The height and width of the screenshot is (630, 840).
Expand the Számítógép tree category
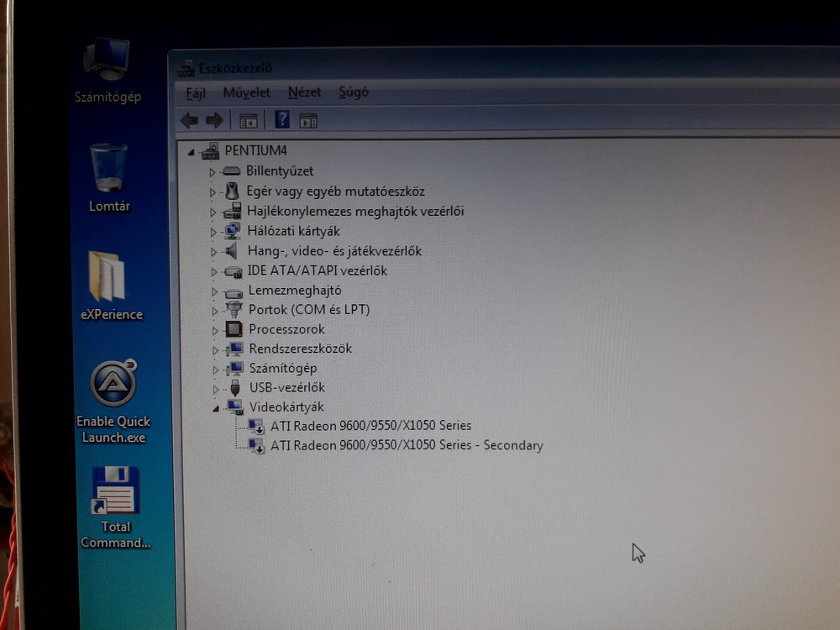(x=216, y=370)
